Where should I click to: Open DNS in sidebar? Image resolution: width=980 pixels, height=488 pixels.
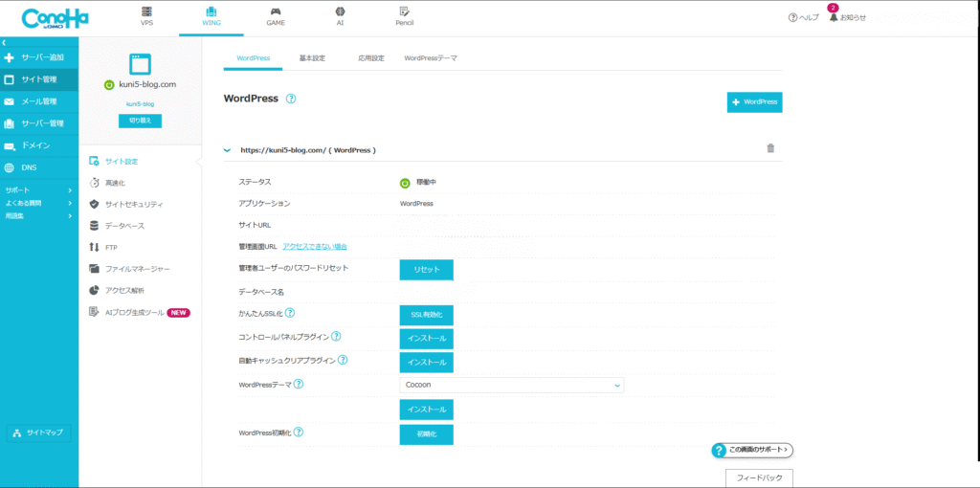(39, 167)
